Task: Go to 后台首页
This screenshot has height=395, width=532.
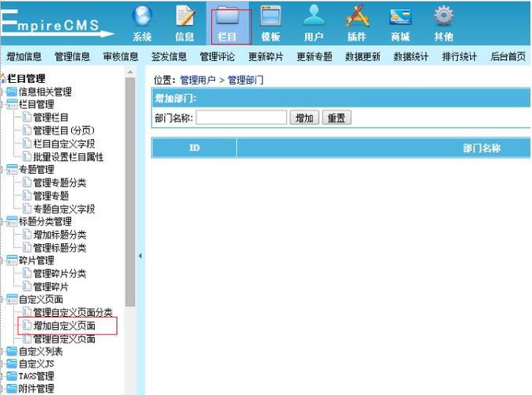Action: tap(508, 56)
